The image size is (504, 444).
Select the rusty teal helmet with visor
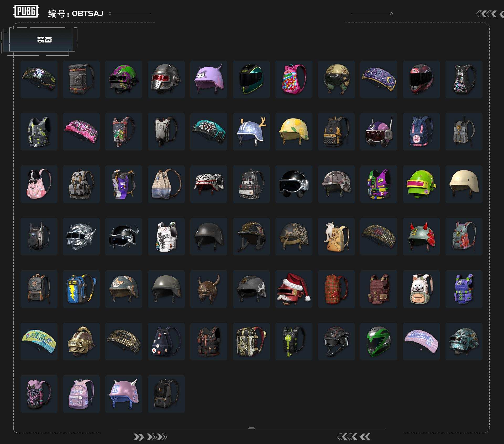[x=464, y=341]
